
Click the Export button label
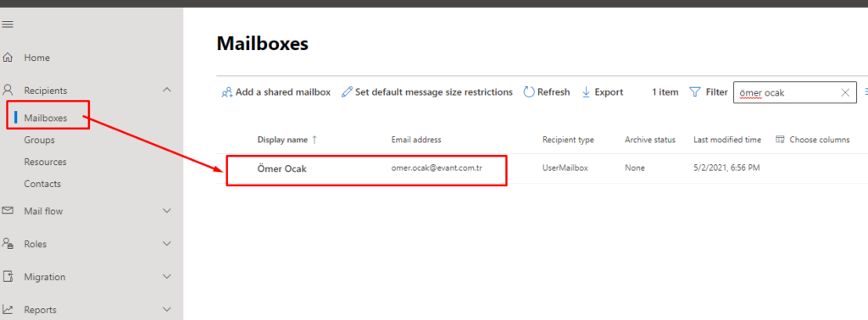pos(609,92)
